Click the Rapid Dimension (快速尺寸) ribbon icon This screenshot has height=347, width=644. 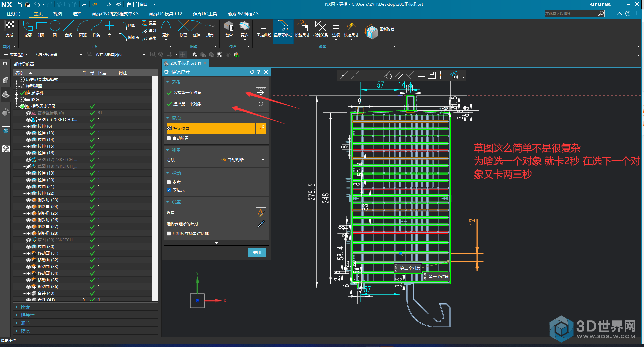point(351,26)
